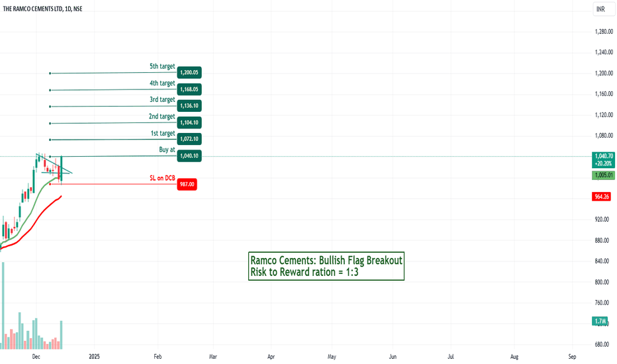Click the INR currency button
This screenshot has height=364, width=617.
click(x=604, y=9)
